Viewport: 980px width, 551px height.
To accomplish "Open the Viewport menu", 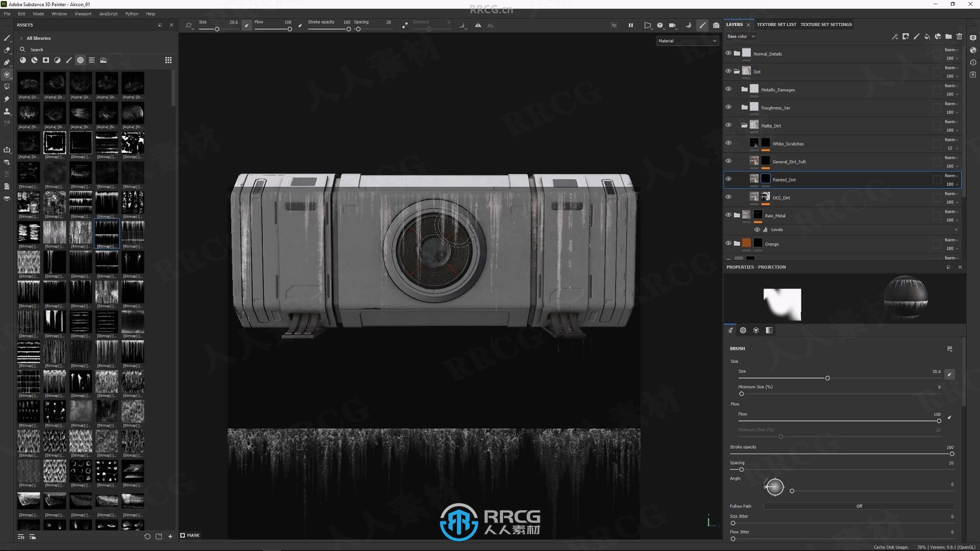I will click(x=83, y=14).
